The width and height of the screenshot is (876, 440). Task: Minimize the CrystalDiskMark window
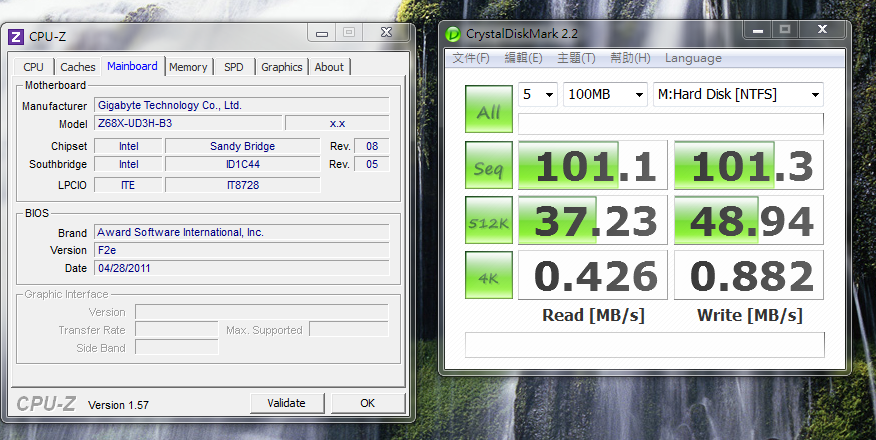(x=758, y=30)
